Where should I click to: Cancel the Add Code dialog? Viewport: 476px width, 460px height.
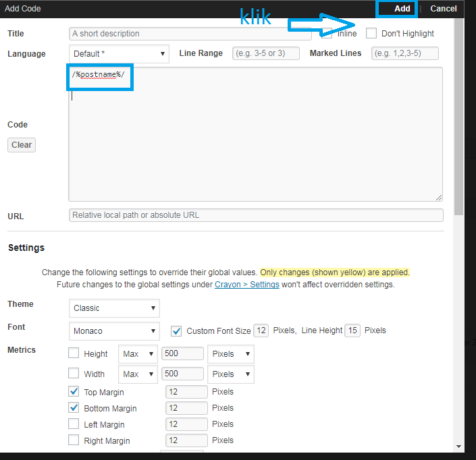pyautogui.click(x=443, y=9)
